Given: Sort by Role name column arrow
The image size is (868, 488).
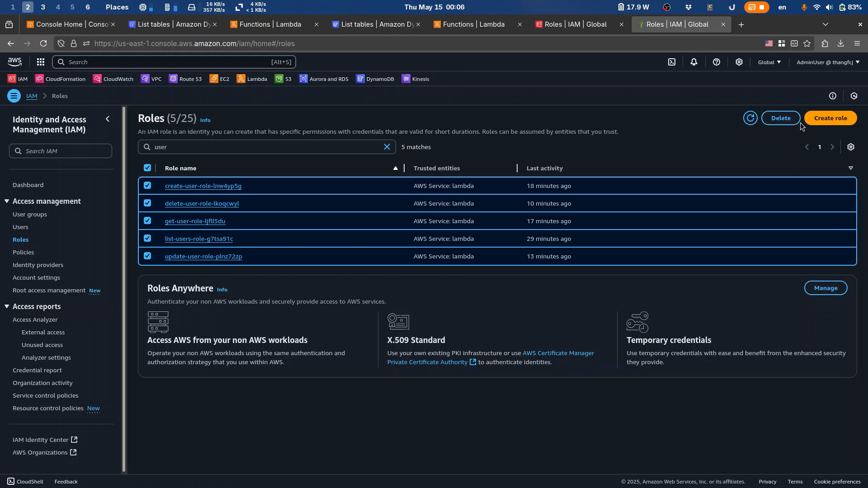Looking at the screenshot, I should [x=396, y=168].
